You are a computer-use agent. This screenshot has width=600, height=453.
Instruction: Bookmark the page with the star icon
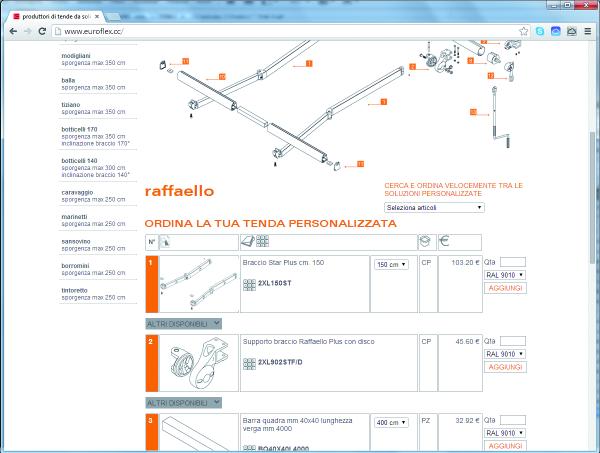click(x=523, y=31)
